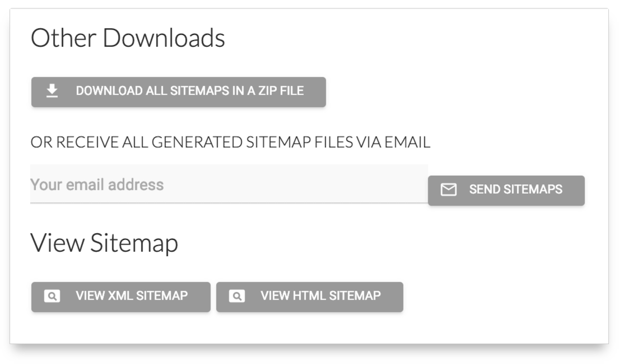The height and width of the screenshot is (364, 619).
Task: Open the HTML sitemap view
Action: click(309, 296)
